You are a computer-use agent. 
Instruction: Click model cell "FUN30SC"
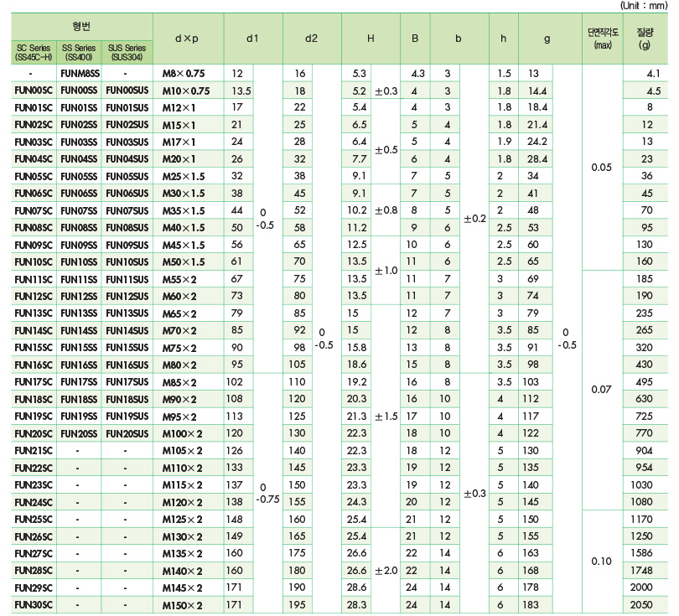click(34, 605)
